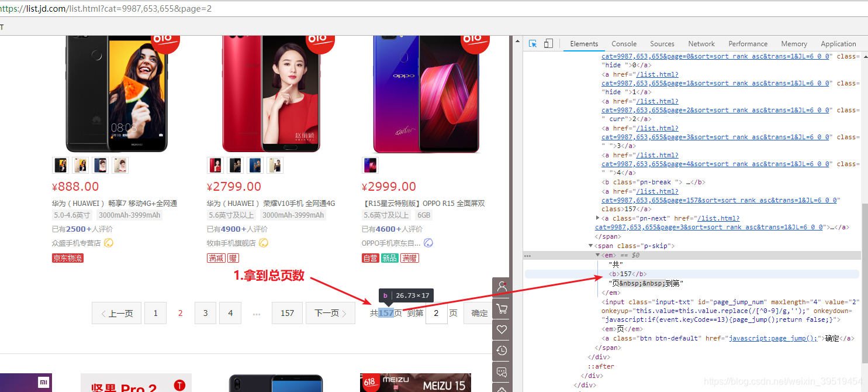The width and height of the screenshot is (868, 392).
Task: Select the color variant thumbnail of OPPO R15
Action: (371, 166)
